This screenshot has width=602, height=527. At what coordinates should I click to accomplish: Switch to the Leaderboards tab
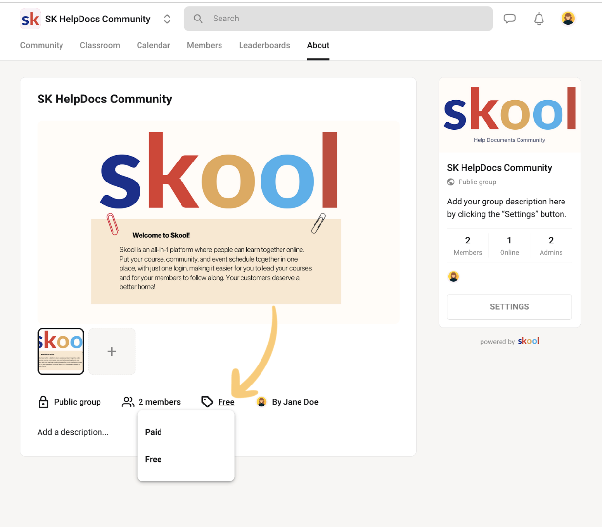tap(265, 45)
